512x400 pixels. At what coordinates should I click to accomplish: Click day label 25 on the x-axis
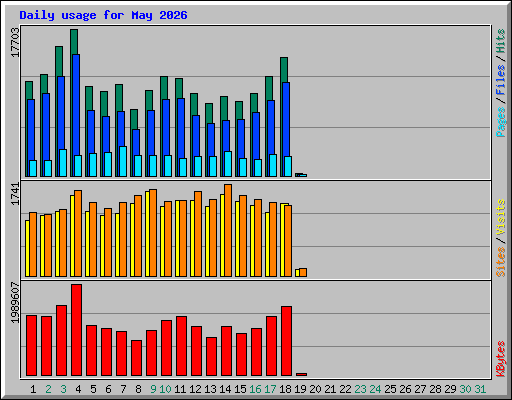tap(390, 389)
